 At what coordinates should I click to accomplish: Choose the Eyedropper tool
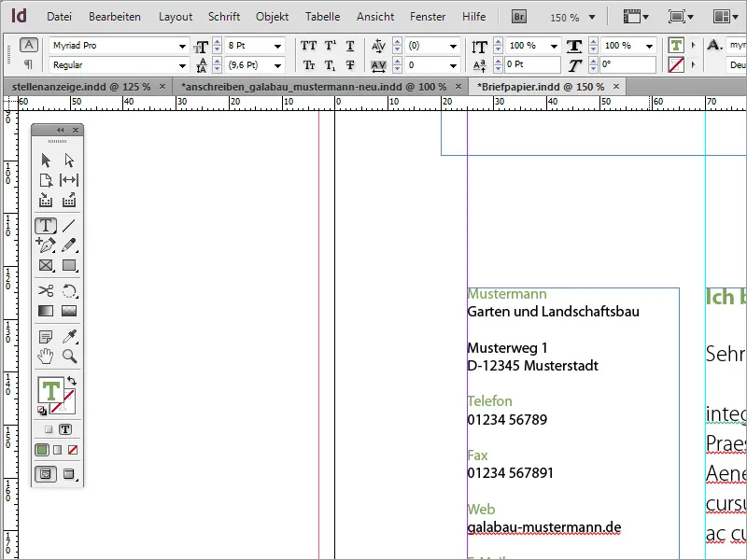69,337
